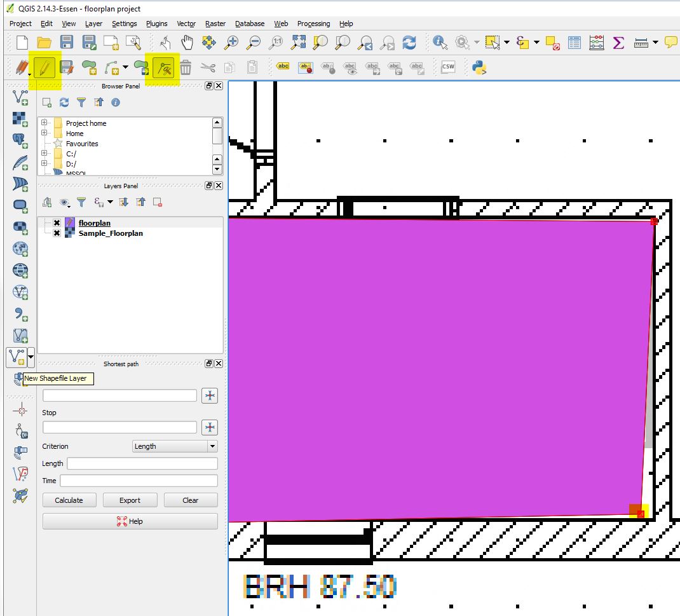
Task: Open the Criterion Length dropdown
Action: click(175, 446)
